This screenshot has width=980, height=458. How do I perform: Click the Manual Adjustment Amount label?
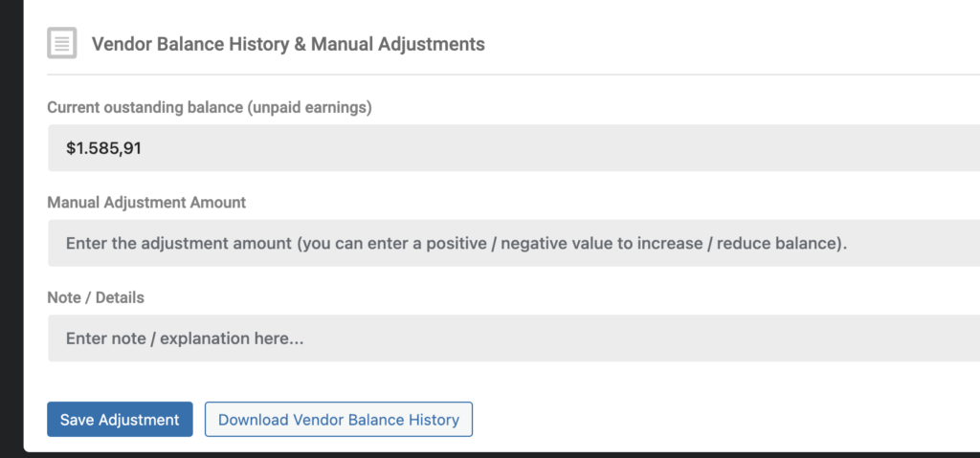click(x=146, y=203)
